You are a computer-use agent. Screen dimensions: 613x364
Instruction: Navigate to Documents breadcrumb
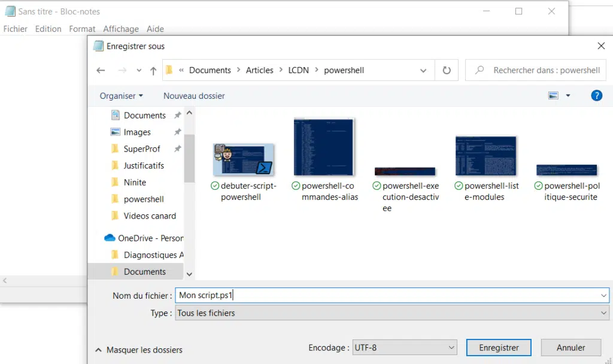[x=210, y=70]
